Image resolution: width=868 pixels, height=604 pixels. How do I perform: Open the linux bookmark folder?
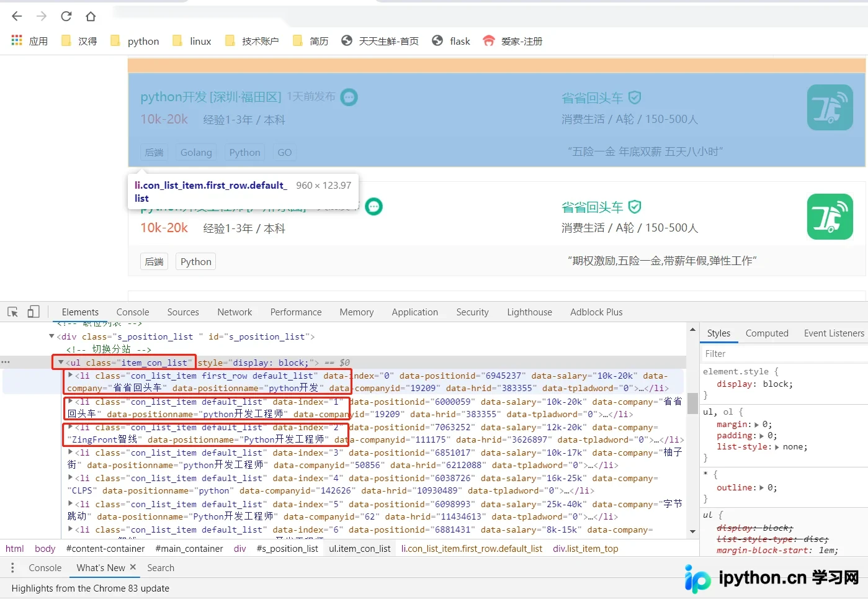(192, 41)
